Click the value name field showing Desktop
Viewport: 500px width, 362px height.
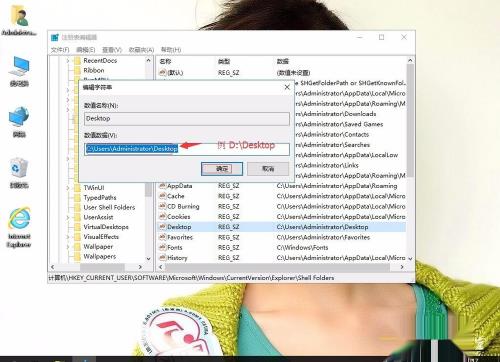pyautogui.click(x=187, y=119)
